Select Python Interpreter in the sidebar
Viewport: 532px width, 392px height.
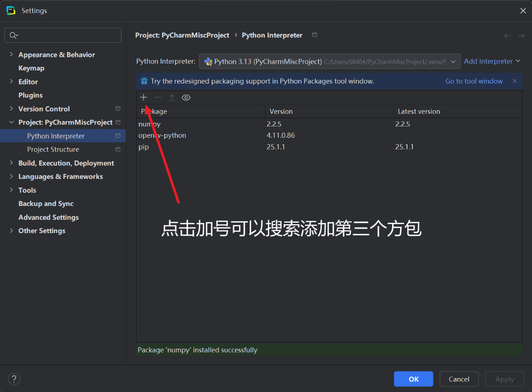(63, 136)
